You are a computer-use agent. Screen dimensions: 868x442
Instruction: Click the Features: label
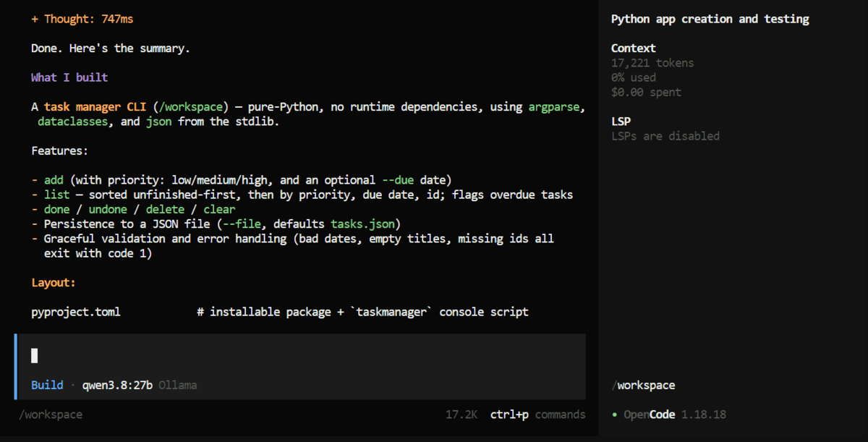60,150
